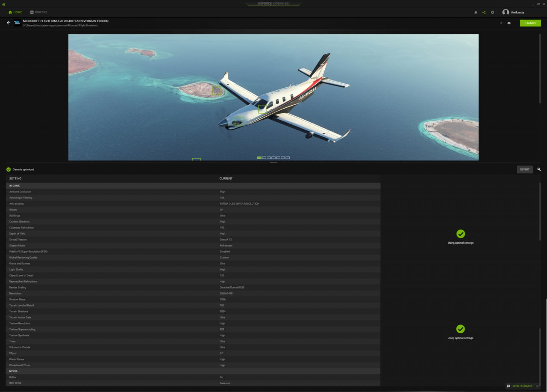Open the in-game overlay share icon
The width and height of the screenshot is (547, 392).
coord(484,12)
